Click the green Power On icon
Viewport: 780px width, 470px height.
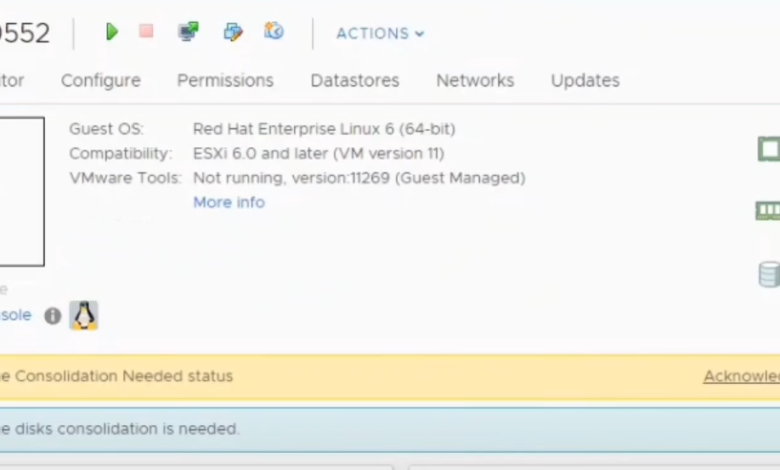(x=112, y=32)
